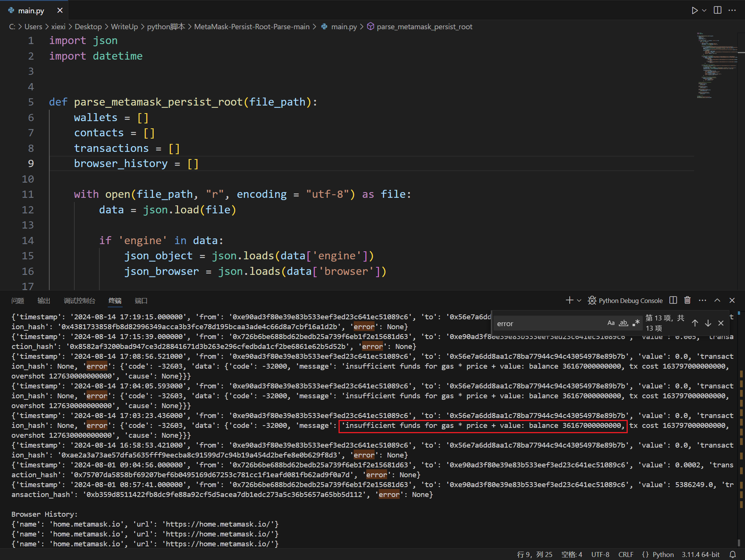
Task: Run the Python file with play icon
Action: (694, 10)
